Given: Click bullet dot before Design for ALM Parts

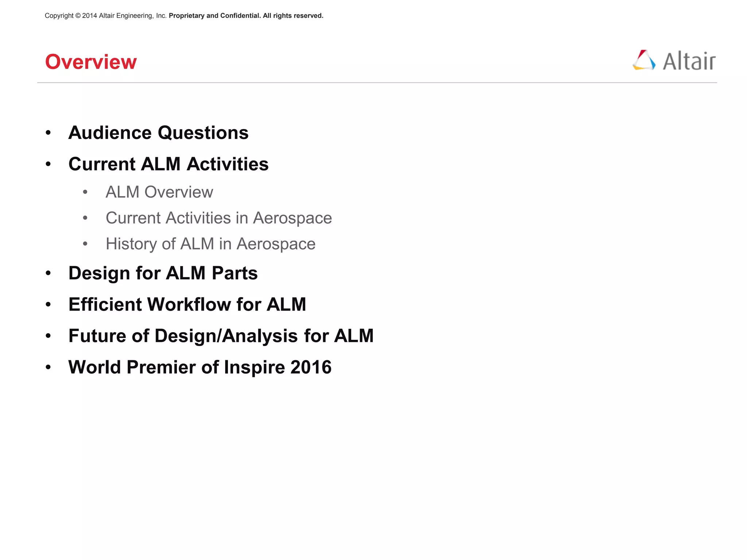Looking at the screenshot, I should point(48,273).
